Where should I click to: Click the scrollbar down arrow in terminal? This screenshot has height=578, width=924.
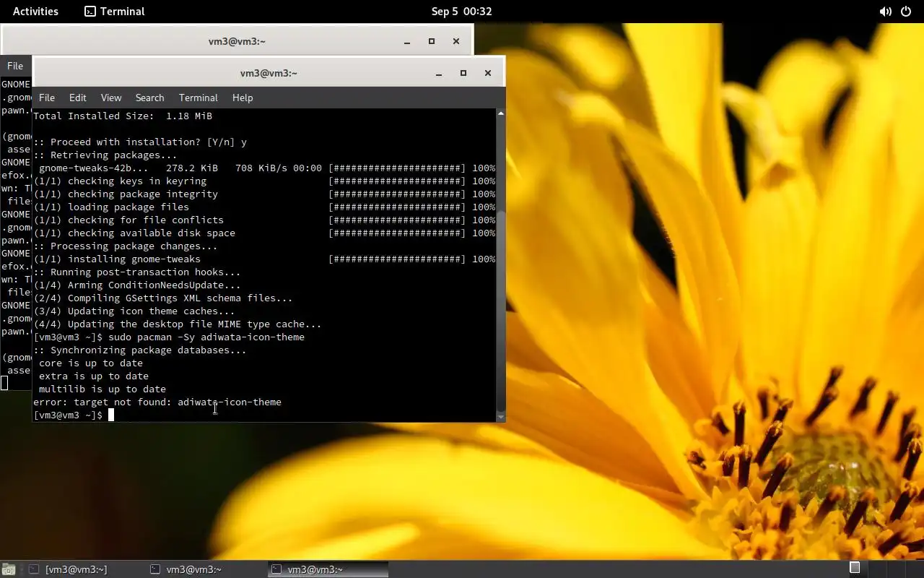(500, 417)
